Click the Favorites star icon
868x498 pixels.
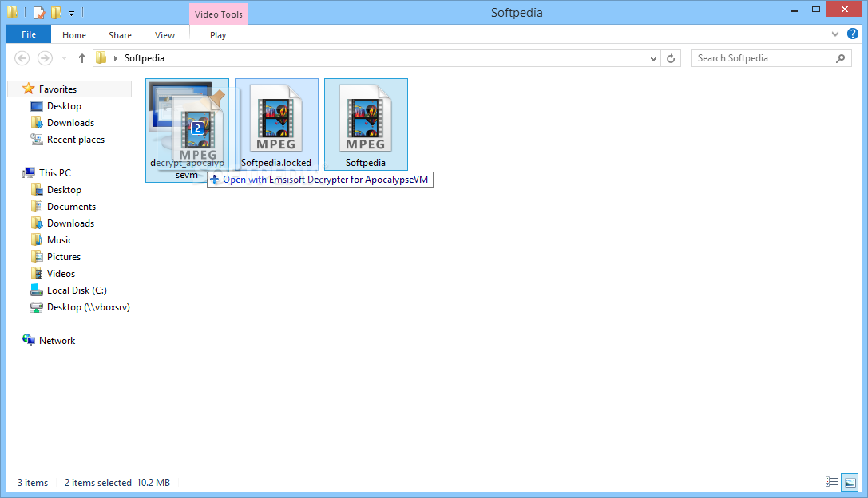click(28, 89)
